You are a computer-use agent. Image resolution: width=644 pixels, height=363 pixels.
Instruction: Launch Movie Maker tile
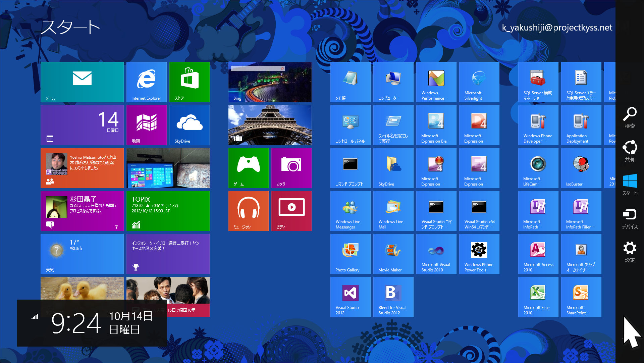point(393,254)
